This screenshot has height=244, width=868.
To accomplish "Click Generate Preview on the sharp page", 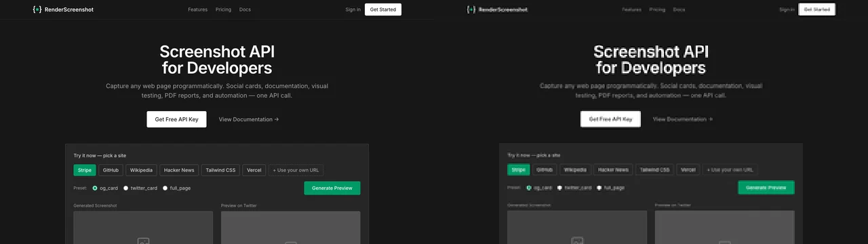I will (332, 188).
